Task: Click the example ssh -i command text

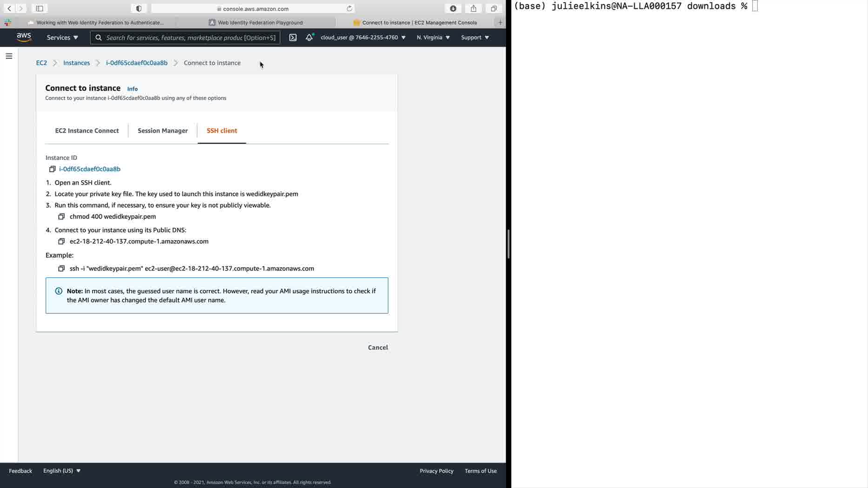Action: click(x=192, y=269)
